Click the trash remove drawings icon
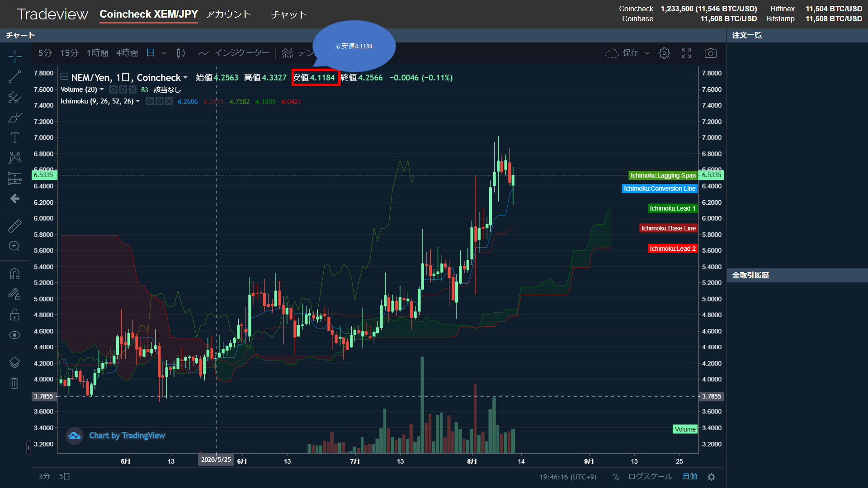The width and height of the screenshot is (868, 488). 15,383
